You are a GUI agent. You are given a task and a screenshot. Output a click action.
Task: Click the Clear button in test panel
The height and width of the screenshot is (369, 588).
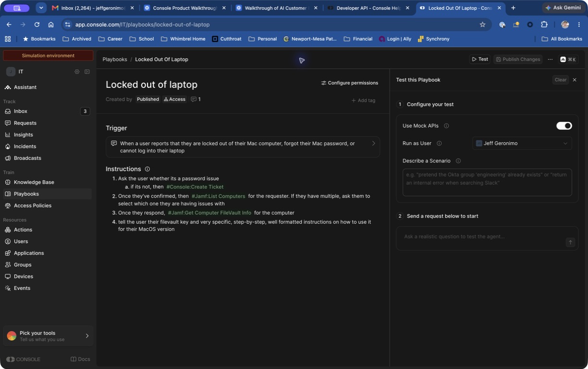pyautogui.click(x=560, y=80)
